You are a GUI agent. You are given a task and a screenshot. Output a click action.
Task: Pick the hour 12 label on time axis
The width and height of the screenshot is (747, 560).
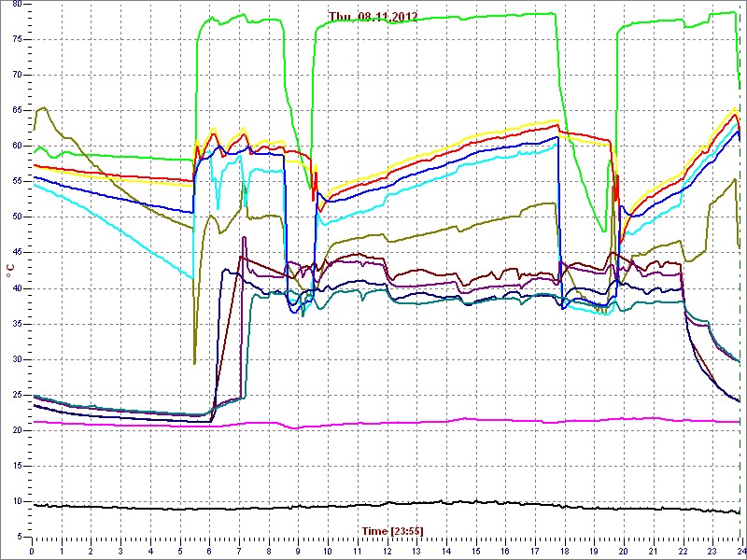[387, 551]
